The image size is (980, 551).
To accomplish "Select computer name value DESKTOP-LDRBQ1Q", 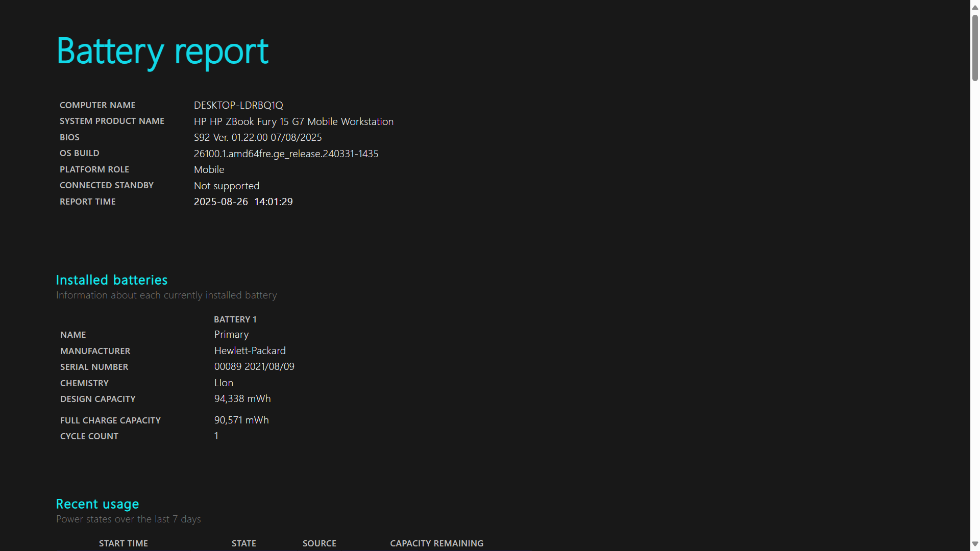I will pos(238,105).
